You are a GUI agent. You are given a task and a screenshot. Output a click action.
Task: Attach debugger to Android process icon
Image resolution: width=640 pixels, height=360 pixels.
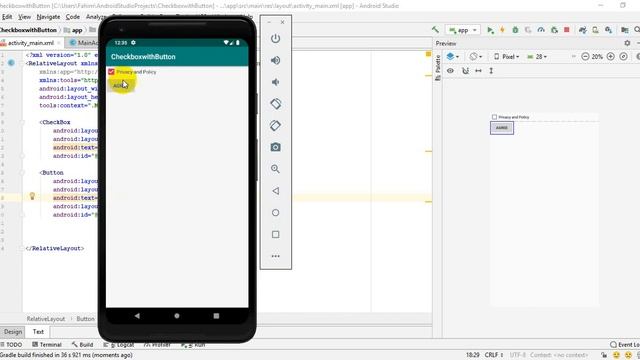554,30
